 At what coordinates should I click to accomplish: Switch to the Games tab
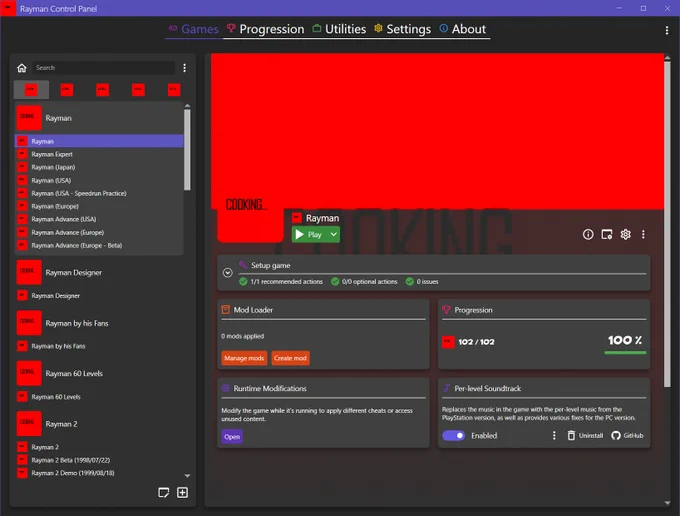tap(194, 29)
